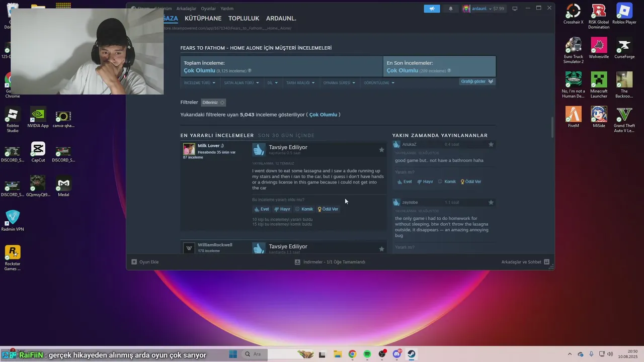Switch to ARDAUNL. profile tab
This screenshot has width=644, height=362.
coord(281,19)
